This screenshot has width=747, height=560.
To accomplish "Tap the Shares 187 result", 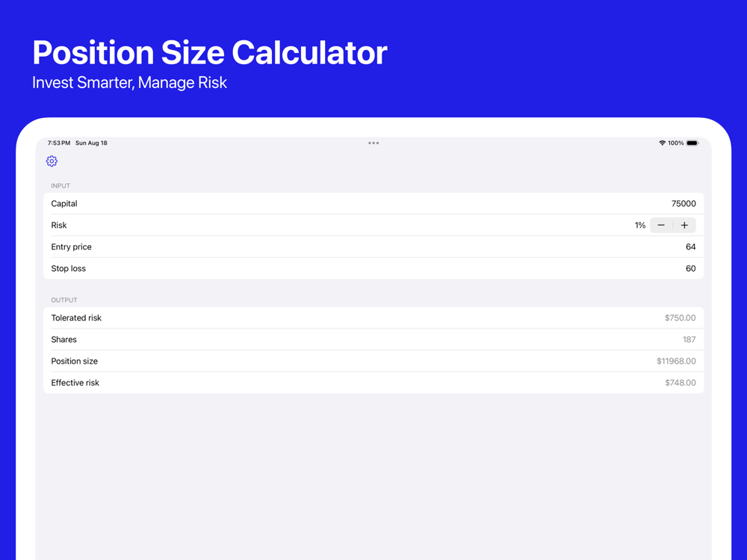I will tap(689, 339).
